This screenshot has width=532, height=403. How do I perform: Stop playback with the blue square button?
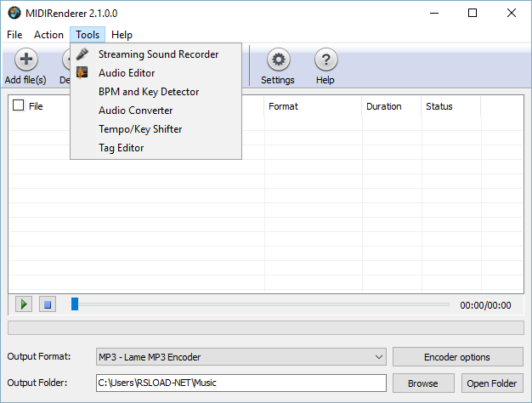point(48,304)
